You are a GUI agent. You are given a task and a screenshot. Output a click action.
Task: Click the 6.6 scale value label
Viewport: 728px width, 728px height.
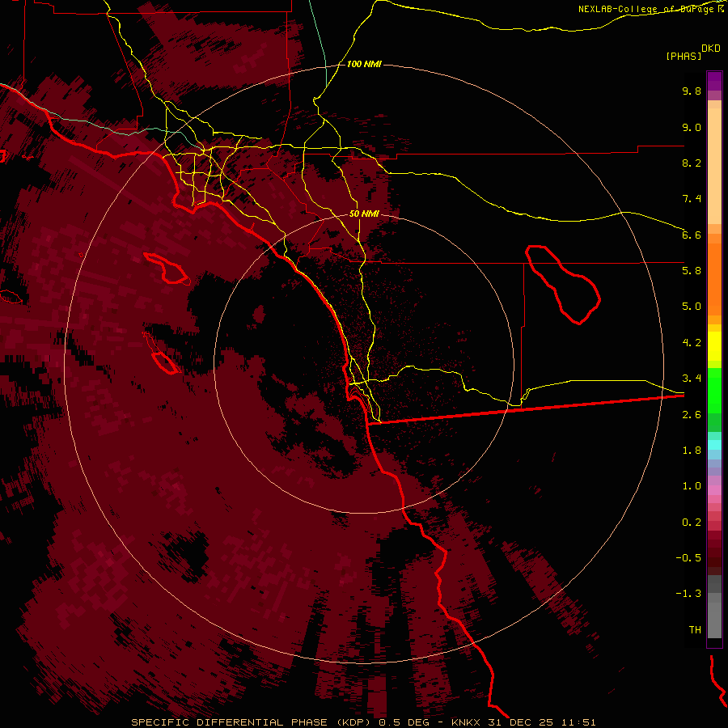[692, 235]
